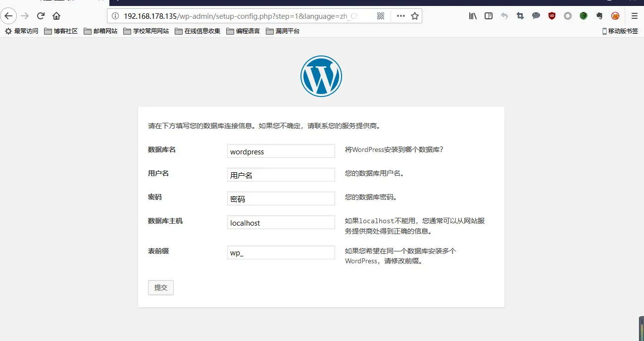This screenshot has height=341, width=644.
Task: Open the 在线信息收集 bookmark folder
Action: [x=198, y=31]
